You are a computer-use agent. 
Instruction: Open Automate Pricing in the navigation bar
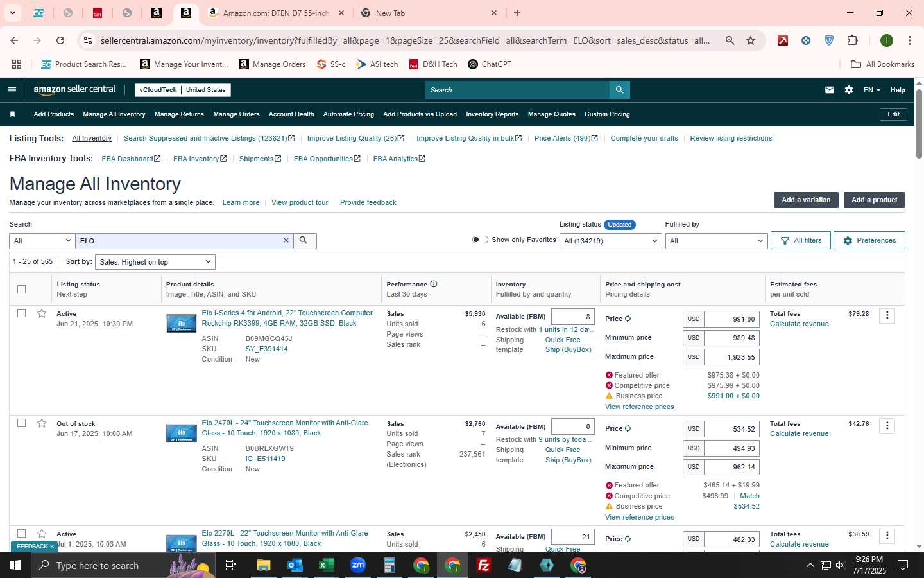pyautogui.click(x=348, y=114)
